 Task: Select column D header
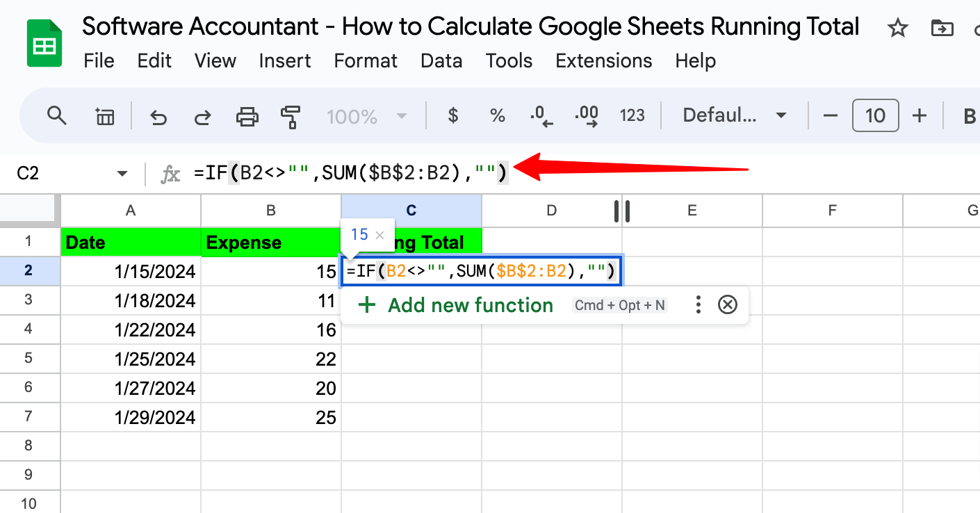[552, 210]
